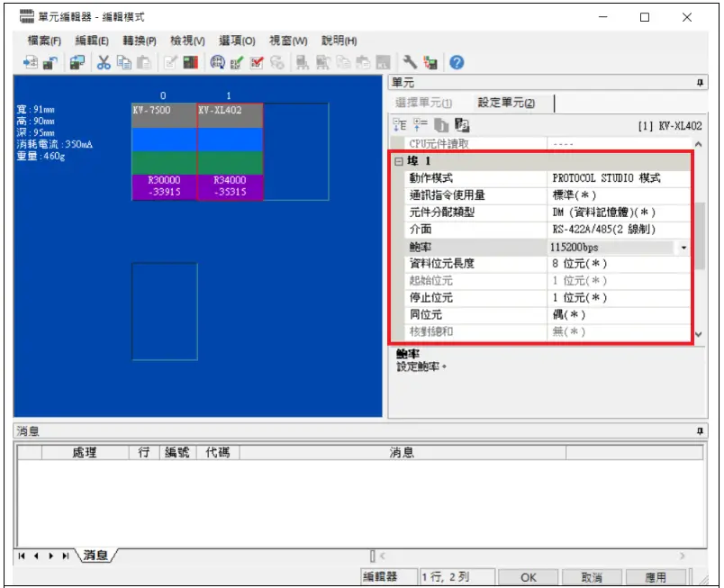Click the wrench tool icon in toolbar
Screen dimensions: 724x588
pyautogui.click(x=410, y=62)
